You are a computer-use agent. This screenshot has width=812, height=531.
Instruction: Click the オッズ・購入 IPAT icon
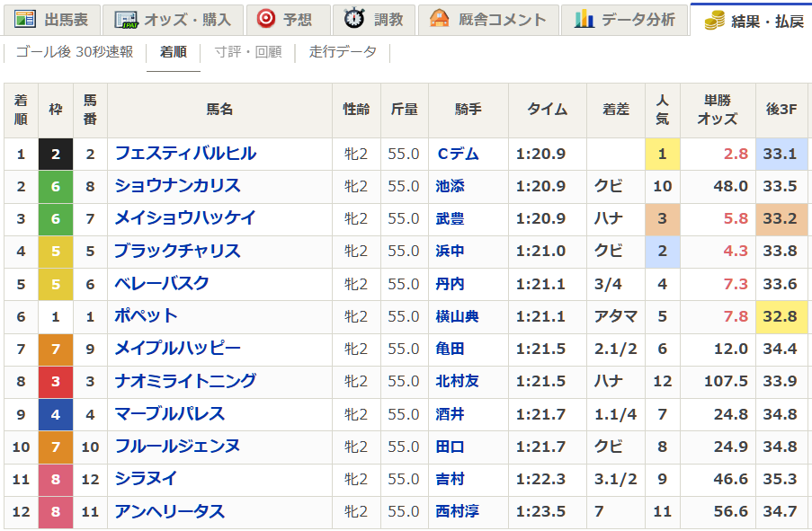click(127, 19)
